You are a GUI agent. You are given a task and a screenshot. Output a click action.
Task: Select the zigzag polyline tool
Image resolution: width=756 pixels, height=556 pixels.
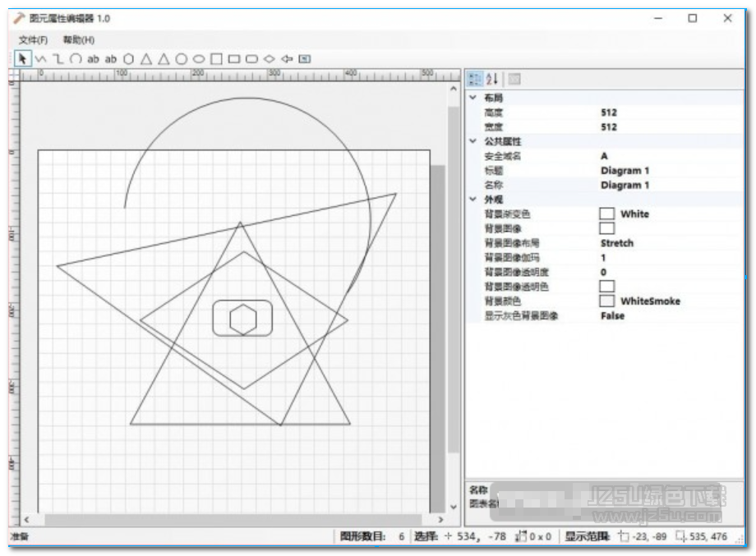click(40, 59)
